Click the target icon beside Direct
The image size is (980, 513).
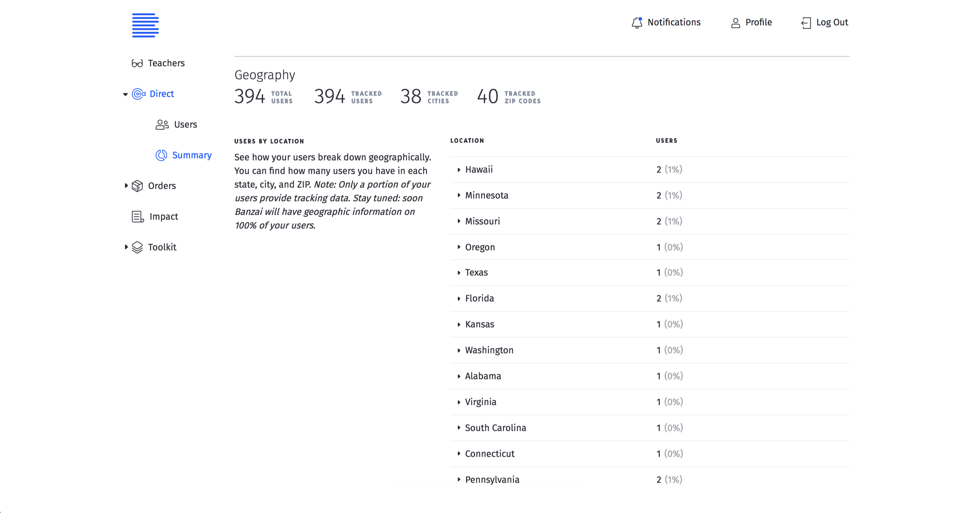coord(138,94)
